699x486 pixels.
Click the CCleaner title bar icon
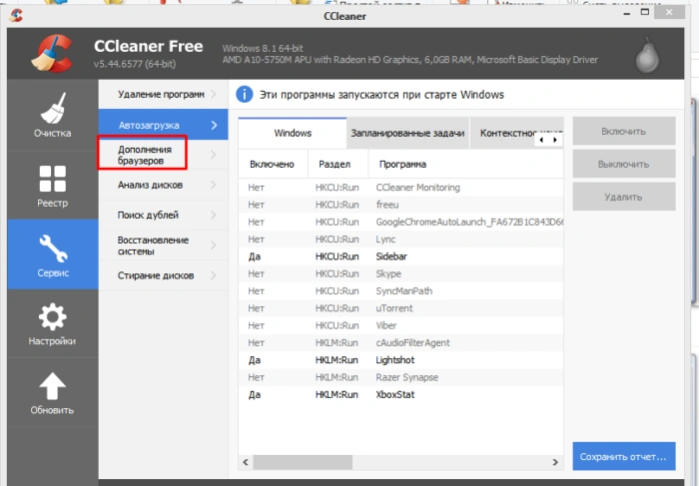pyautogui.click(x=16, y=15)
